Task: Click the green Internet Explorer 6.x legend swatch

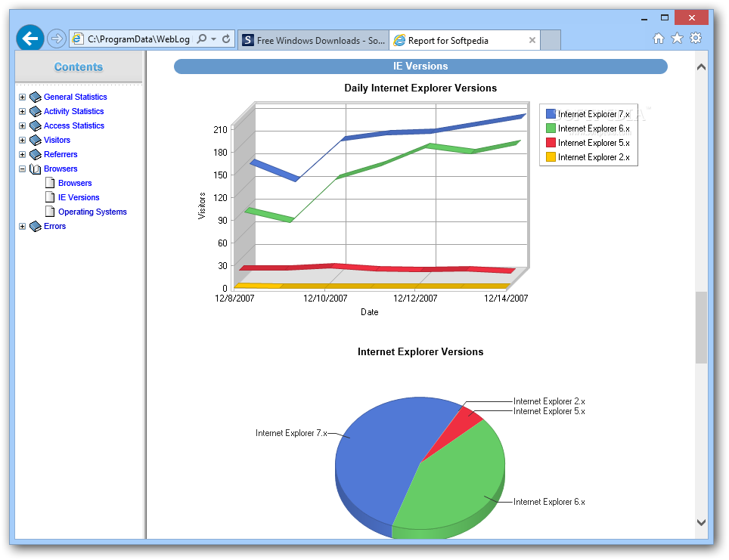Action: coord(551,128)
